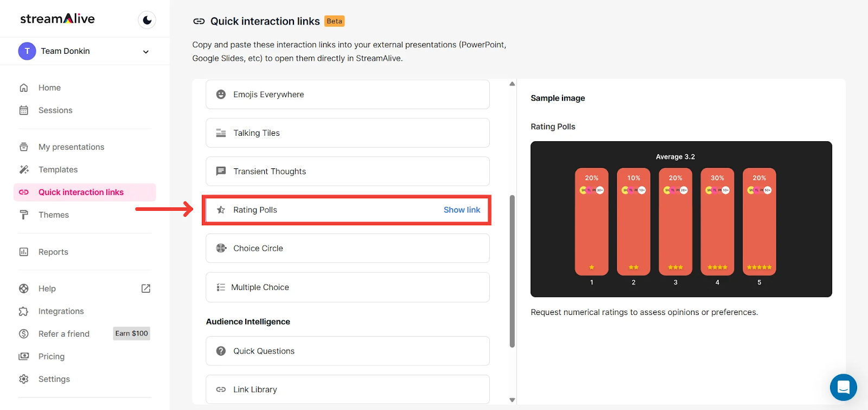The height and width of the screenshot is (410, 868).
Task: Click the Transient Thoughts chat icon
Action: [x=221, y=172]
